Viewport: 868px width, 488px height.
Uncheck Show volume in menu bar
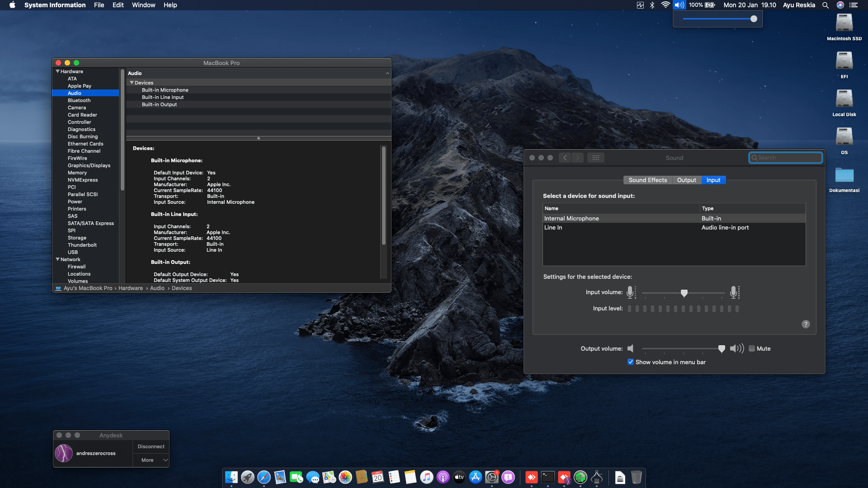[x=631, y=362]
